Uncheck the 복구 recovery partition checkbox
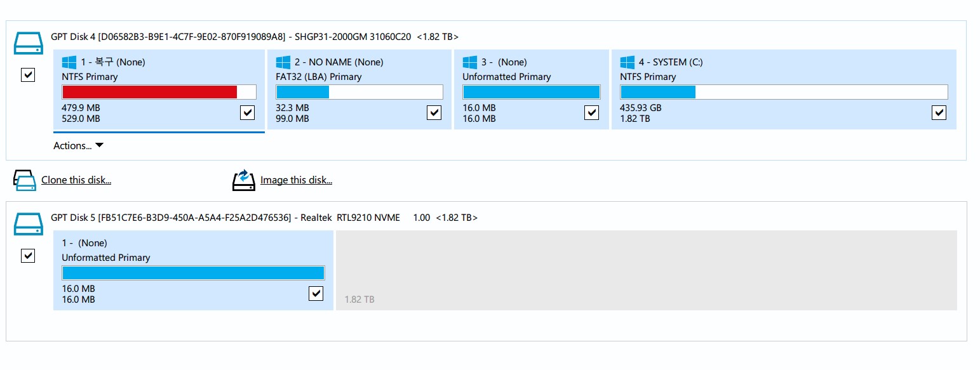980x370 pixels. point(248,112)
